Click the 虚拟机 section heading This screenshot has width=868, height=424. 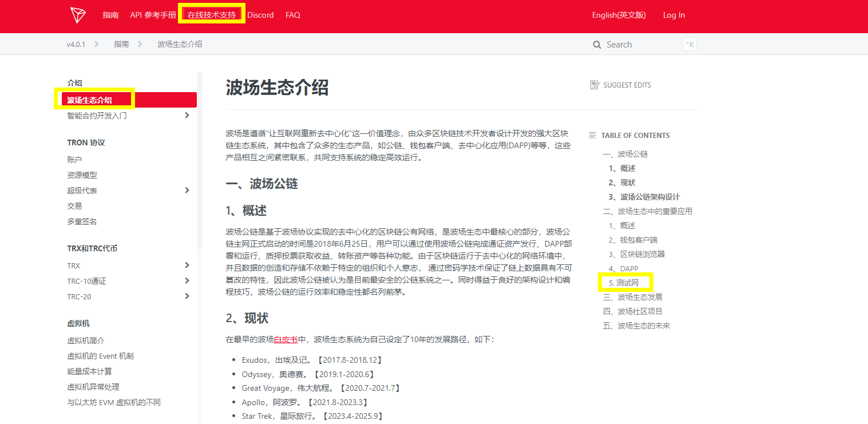pos(78,323)
